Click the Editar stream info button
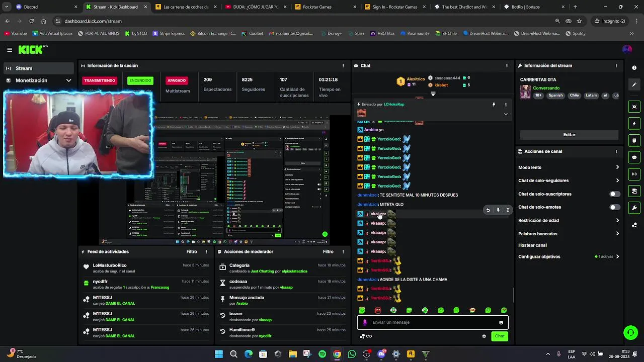 [x=569, y=135]
